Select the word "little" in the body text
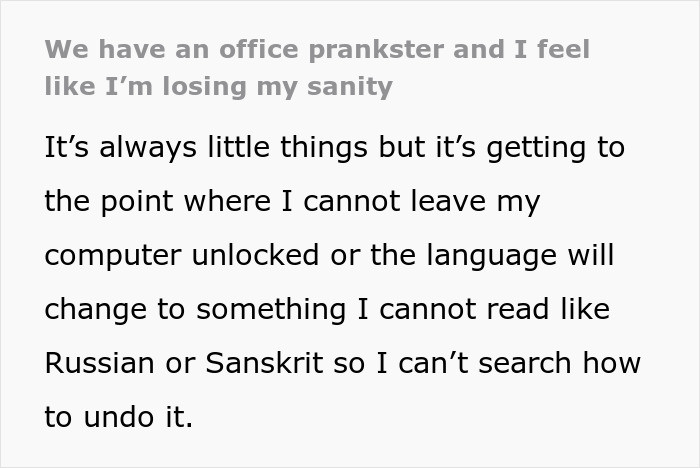Image resolution: width=700 pixels, height=468 pixels. point(239,146)
